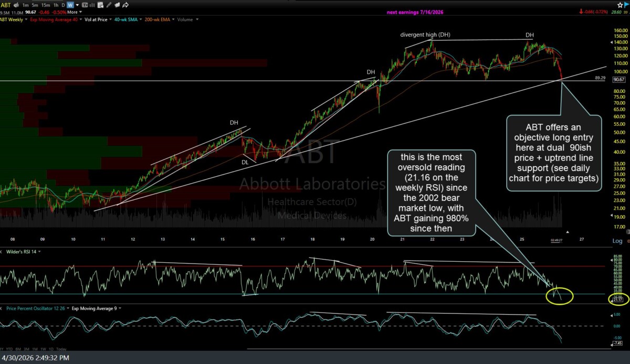This screenshot has width=630, height=364.
Task: Set the range to 3M
Action: pos(27,349)
